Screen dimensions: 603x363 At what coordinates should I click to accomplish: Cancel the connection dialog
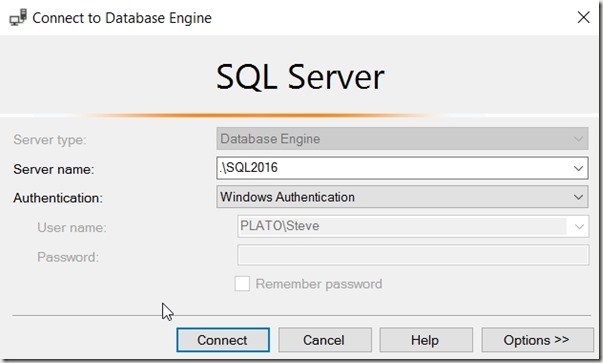325,340
